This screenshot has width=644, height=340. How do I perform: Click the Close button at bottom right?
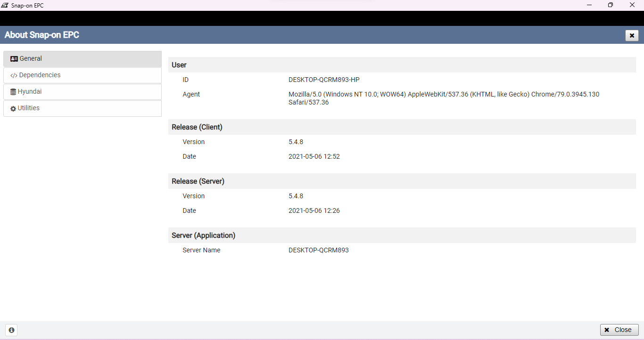coord(619,330)
